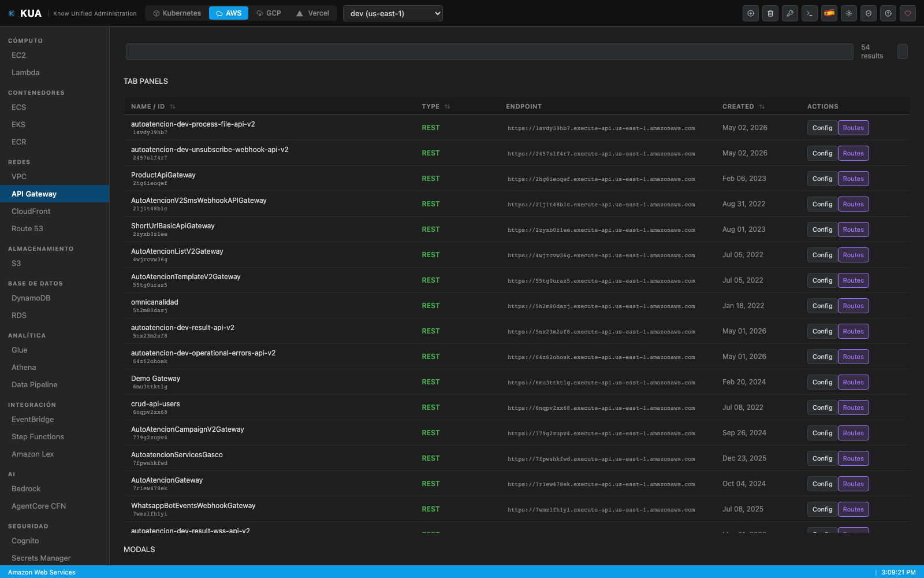This screenshot has height=578, width=924.
Task: Switch to the GCP tab
Action: pos(269,13)
